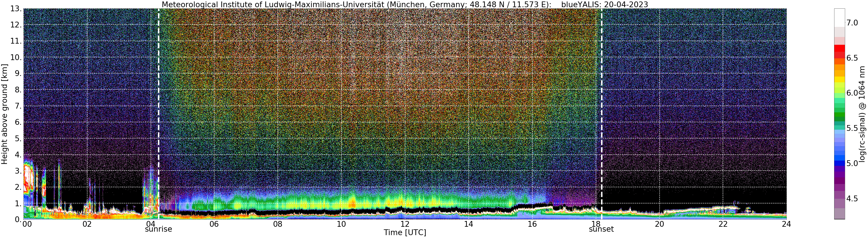
Task: Click the height axis tick label 10.
Action: click(x=16, y=57)
